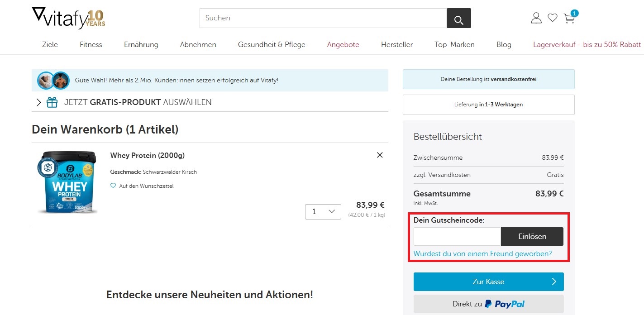Open Lagerverkauf bis zu 50% Rabatt
The image size is (644, 315).
click(587, 44)
